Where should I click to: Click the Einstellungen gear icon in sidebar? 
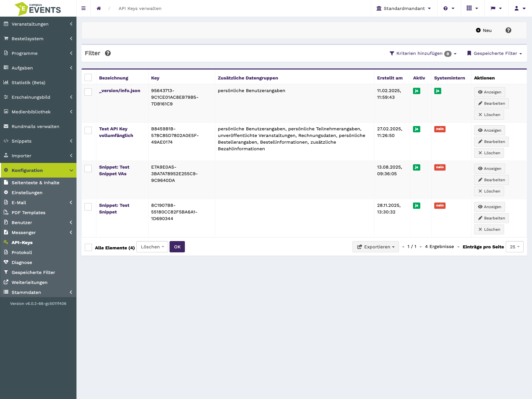click(x=6, y=192)
